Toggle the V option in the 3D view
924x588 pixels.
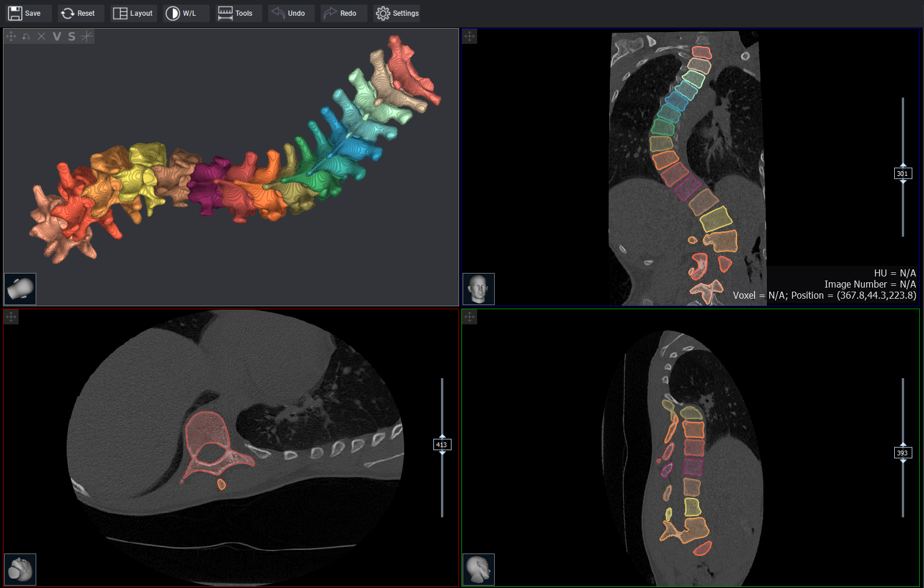coord(57,36)
